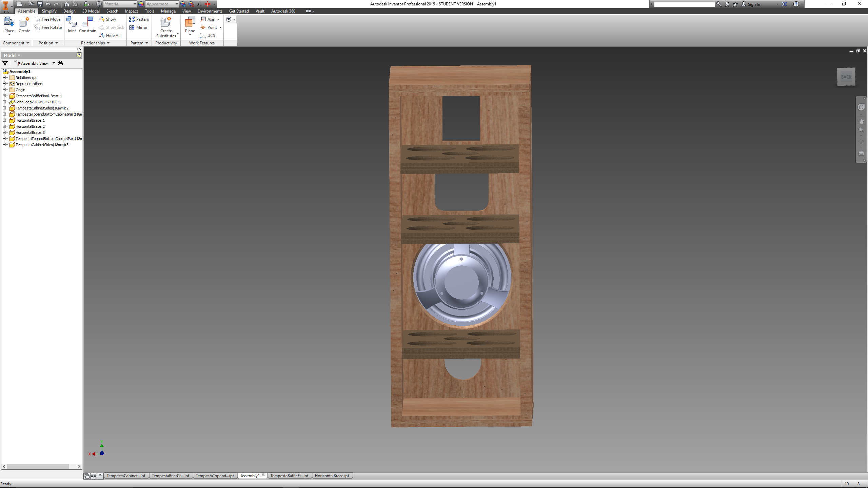This screenshot has width=868, height=488.
Task: Click the Pattern component tool
Action: tap(139, 19)
